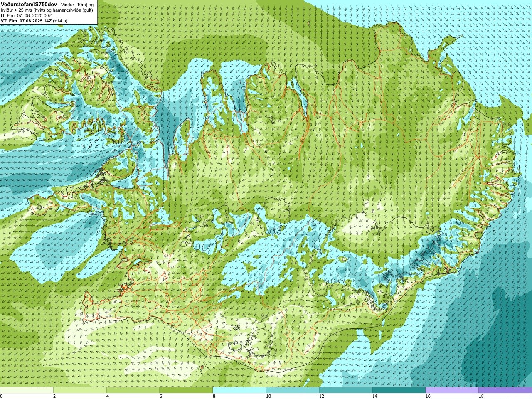Click the legend scale label "12"
Screen dimensions: 532x399
click(321, 396)
